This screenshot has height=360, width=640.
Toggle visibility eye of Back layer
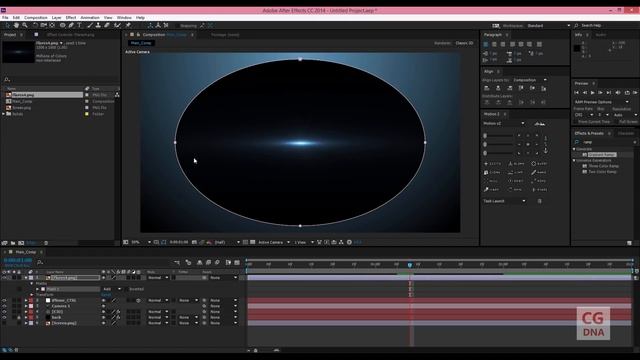pos(4,318)
